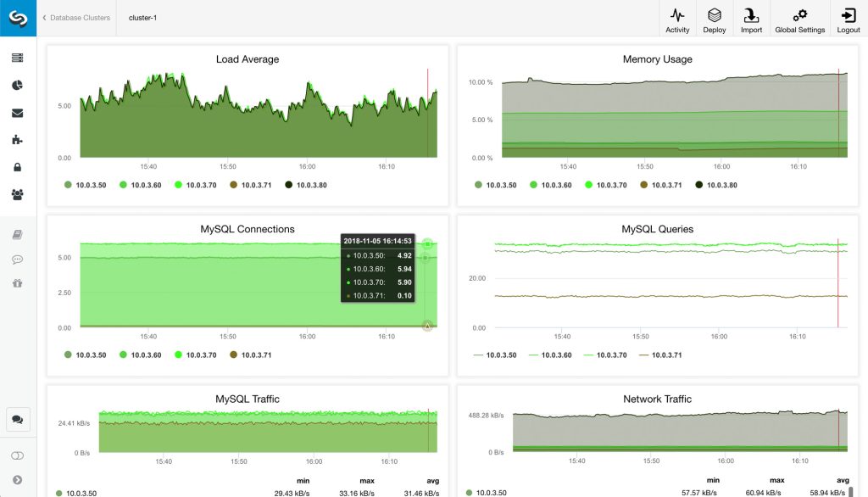Image resolution: width=868 pixels, height=497 pixels.
Task: Open the Deploy wizard icon
Action: tap(714, 19)
